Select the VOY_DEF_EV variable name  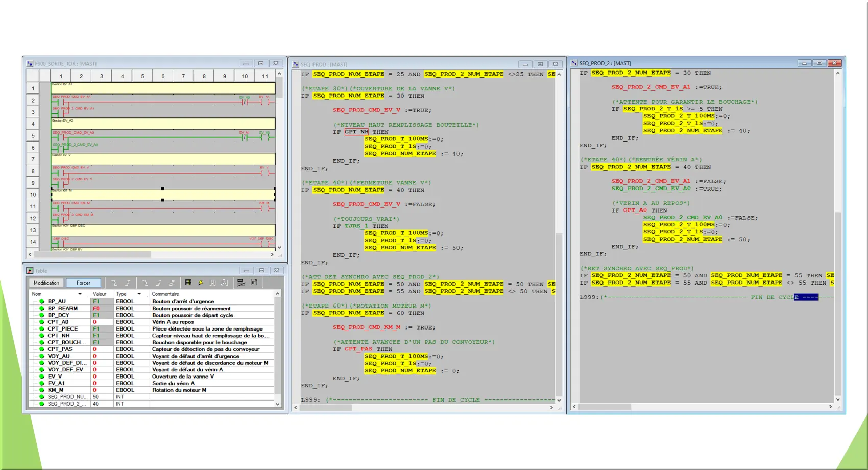[65, 369]
